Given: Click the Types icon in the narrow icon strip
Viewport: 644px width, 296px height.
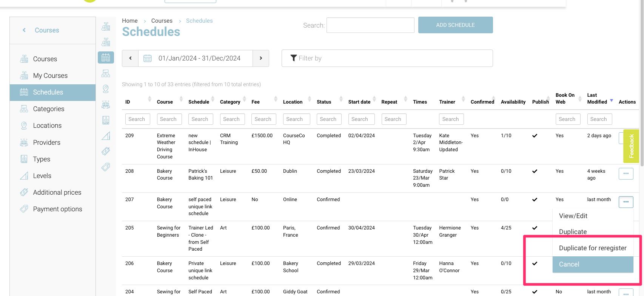Looking at the screenshot, I should (106, 120).
